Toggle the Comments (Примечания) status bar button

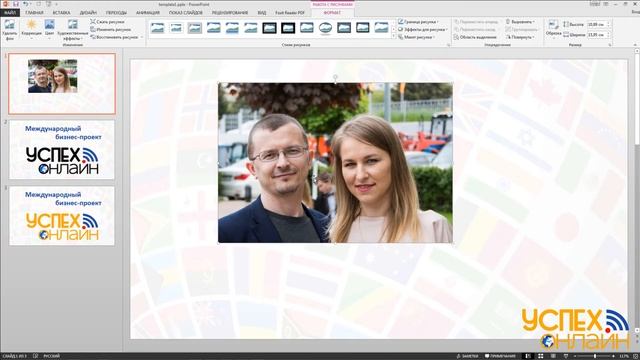point(500,356)
